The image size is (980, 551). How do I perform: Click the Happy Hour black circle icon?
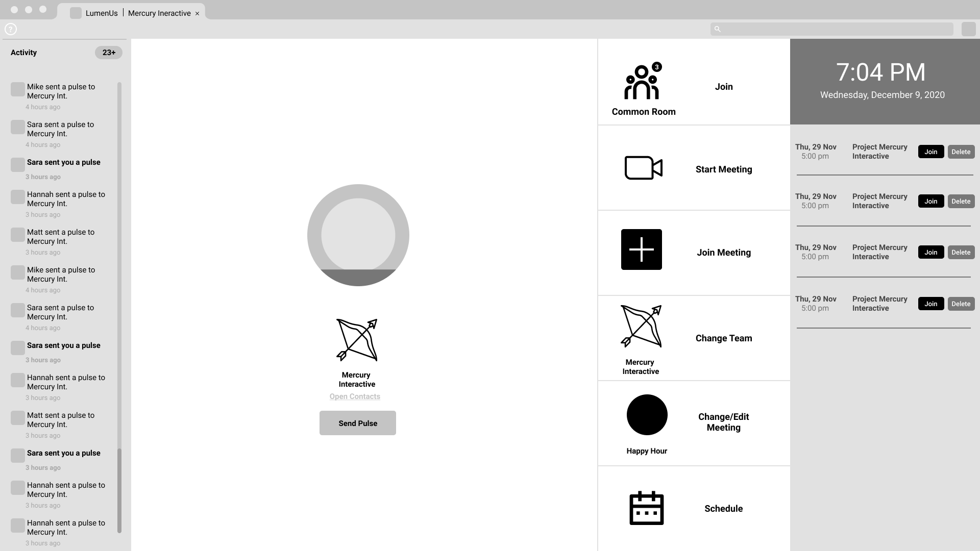coord(647,415)
